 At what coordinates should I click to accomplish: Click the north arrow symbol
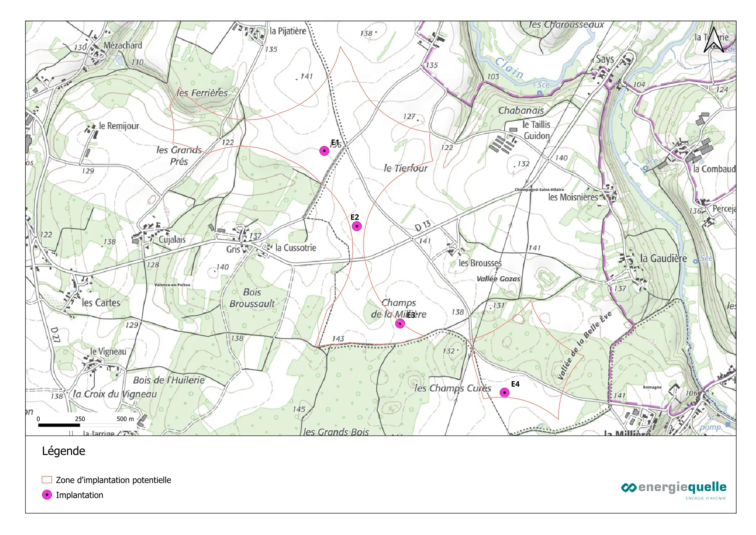tap(713, 40)
